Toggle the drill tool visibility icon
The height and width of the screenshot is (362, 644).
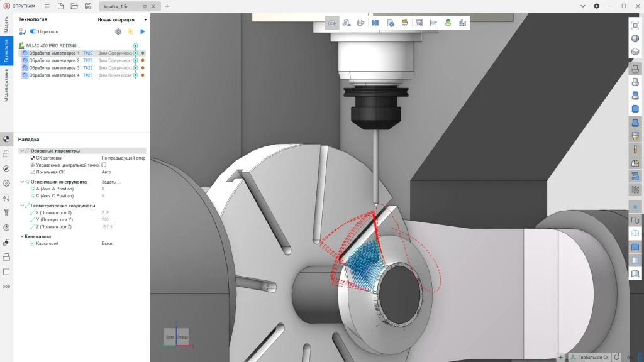tap(635, 150)
